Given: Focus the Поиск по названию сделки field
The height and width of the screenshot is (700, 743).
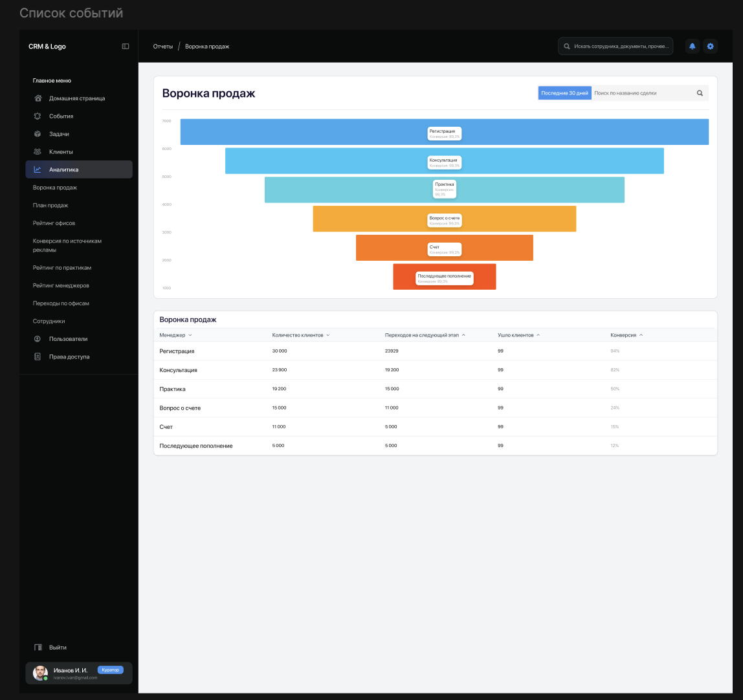Looking at the screenshot, I should tap(642, 93).
